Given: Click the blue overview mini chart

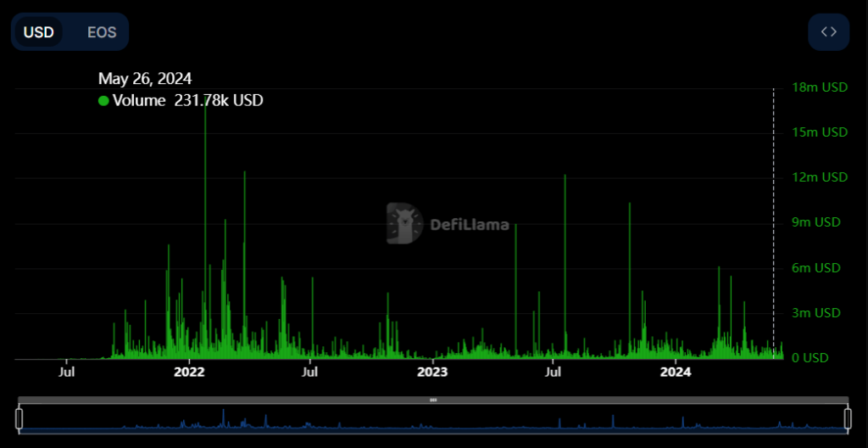Looking at the screenshot, I should pos(433,419).
